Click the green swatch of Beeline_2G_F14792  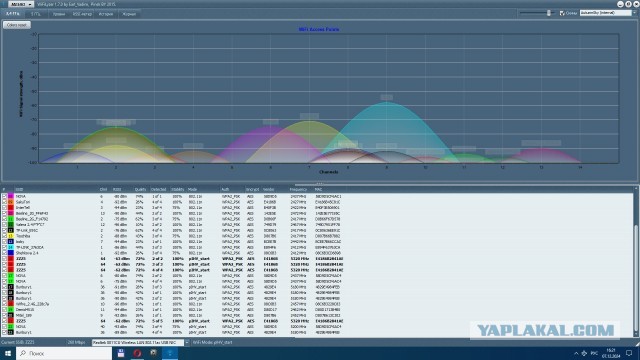11,219
